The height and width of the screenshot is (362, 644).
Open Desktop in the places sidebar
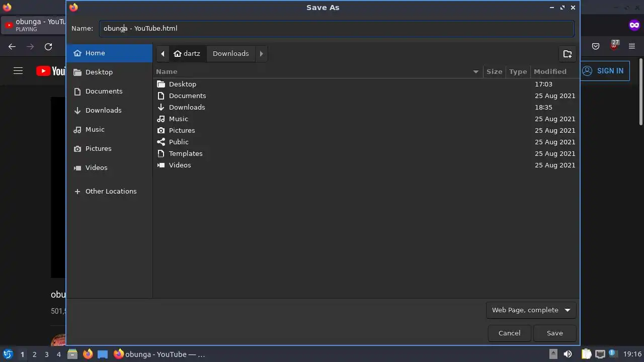[109, 72]
